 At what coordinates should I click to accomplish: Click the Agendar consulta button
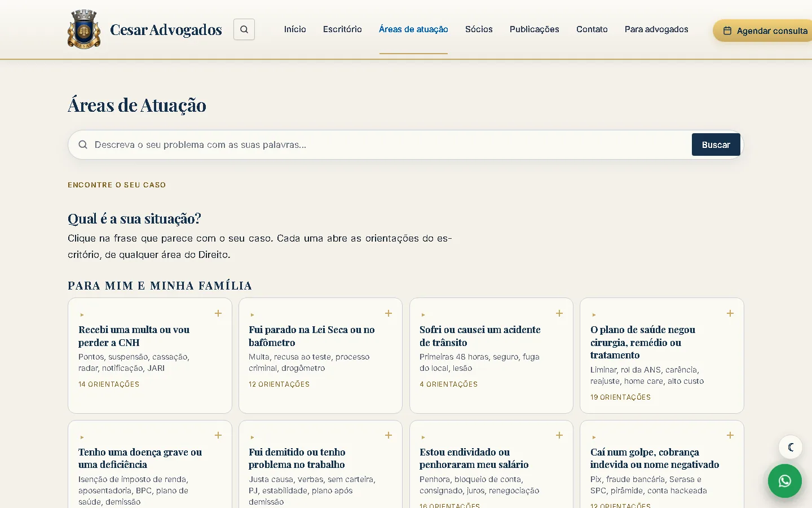(763, 30)
